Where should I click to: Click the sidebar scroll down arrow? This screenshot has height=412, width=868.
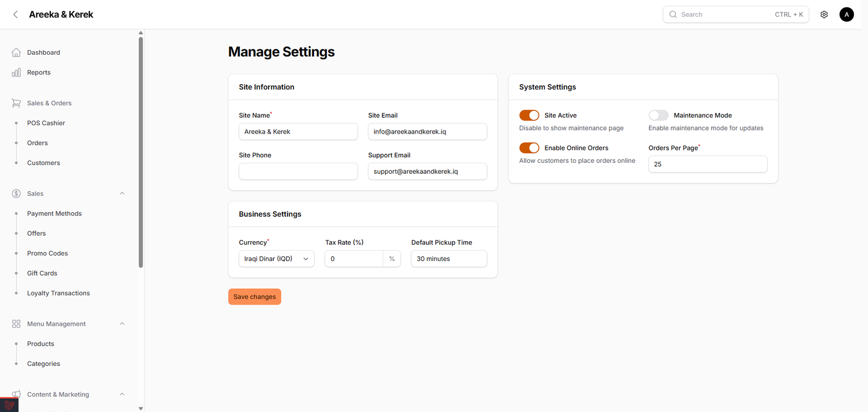(x=141, y=408)
